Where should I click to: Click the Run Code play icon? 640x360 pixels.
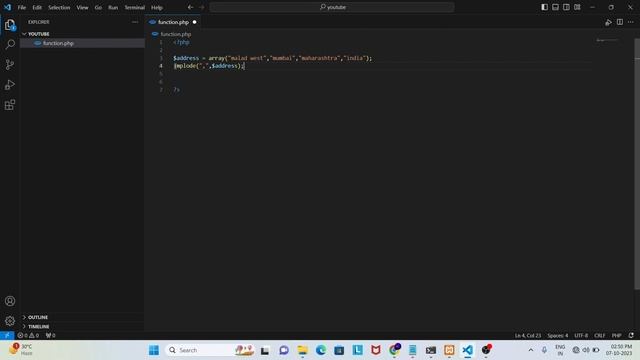point(608,22)
